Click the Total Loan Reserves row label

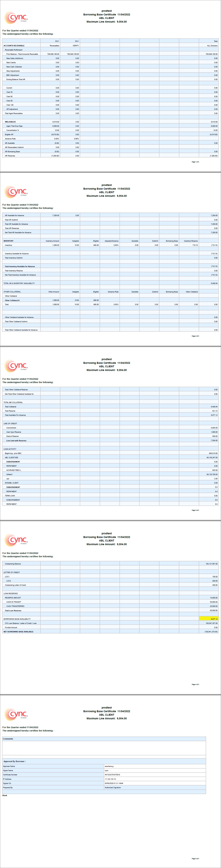point(13,610)
